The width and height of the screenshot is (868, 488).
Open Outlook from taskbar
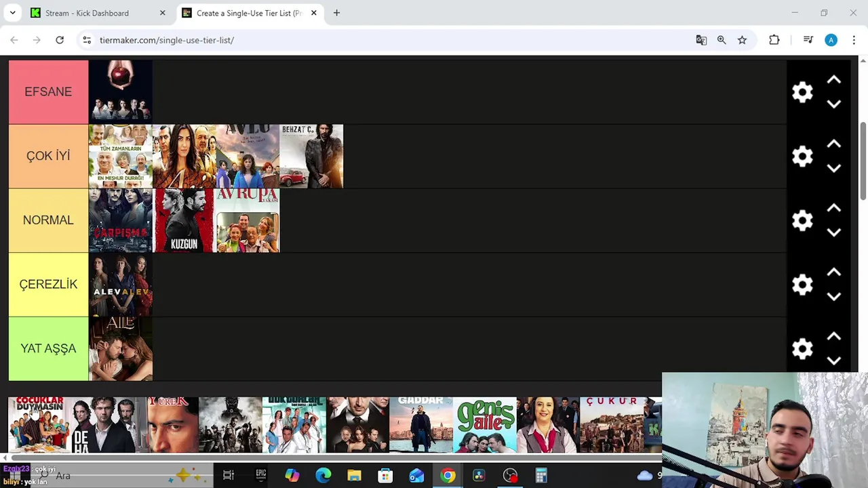coord(416,475)
